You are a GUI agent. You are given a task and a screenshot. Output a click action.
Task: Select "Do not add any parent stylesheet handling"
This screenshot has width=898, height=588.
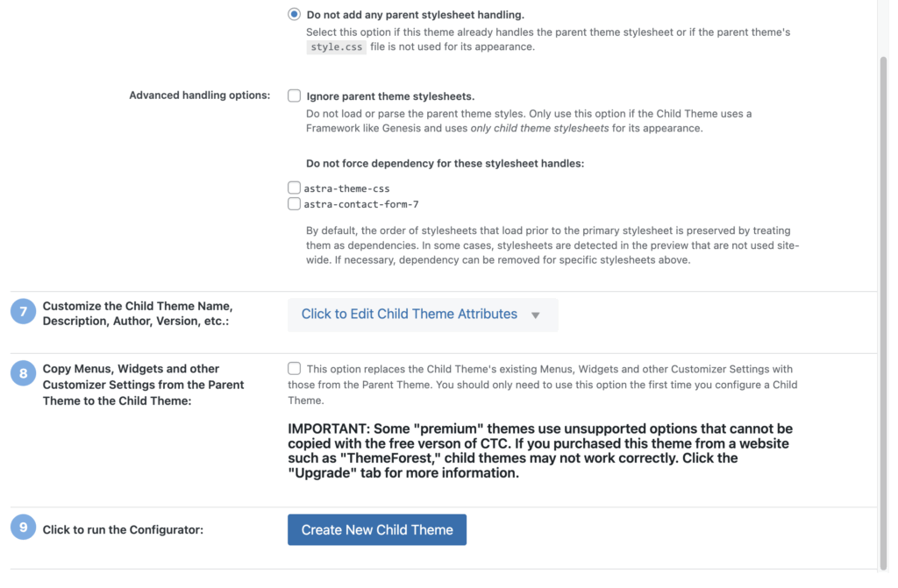(294, 15)
